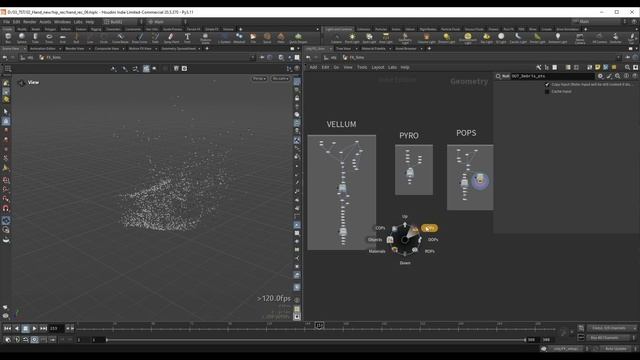Add an Area Light from the shelf

[386, 38]
